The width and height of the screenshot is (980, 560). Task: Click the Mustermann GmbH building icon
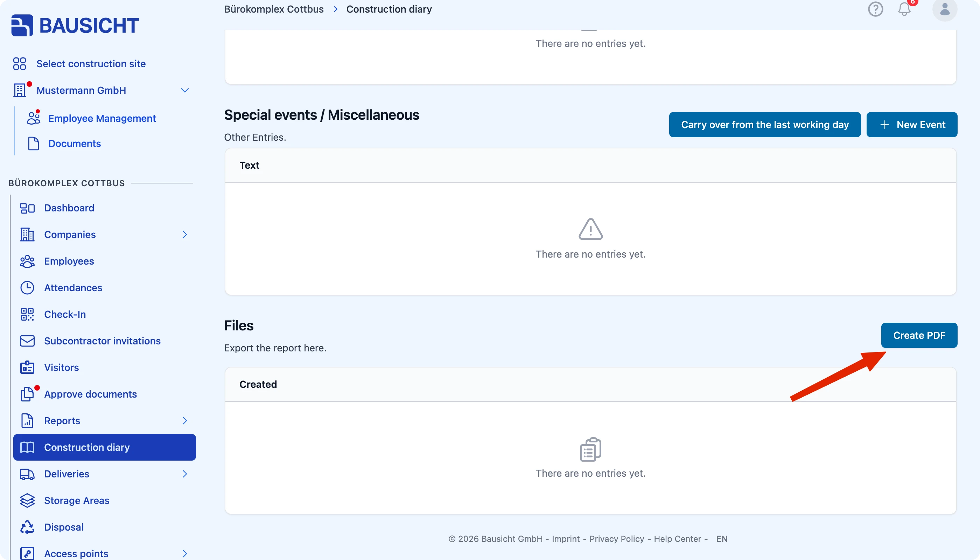click(x=20, y=90)
